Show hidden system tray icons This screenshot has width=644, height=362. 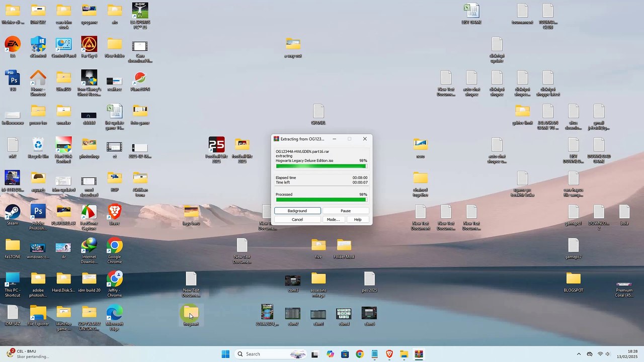(x=579, y=354)
